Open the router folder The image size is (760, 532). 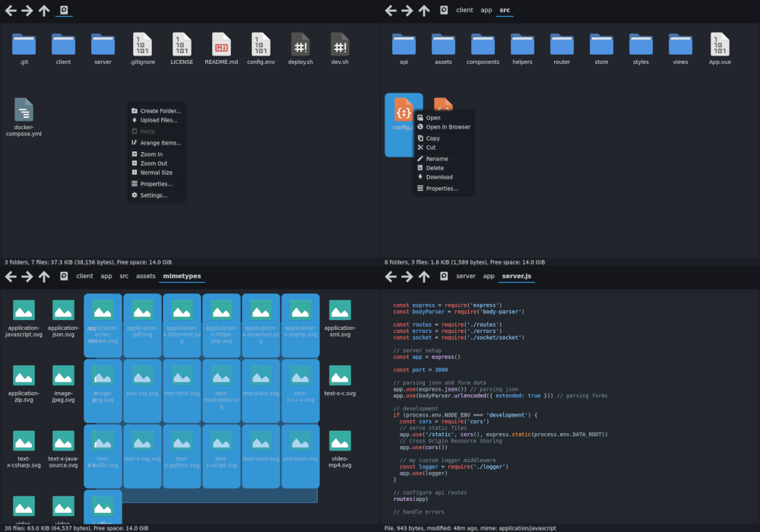pos(562,46)
